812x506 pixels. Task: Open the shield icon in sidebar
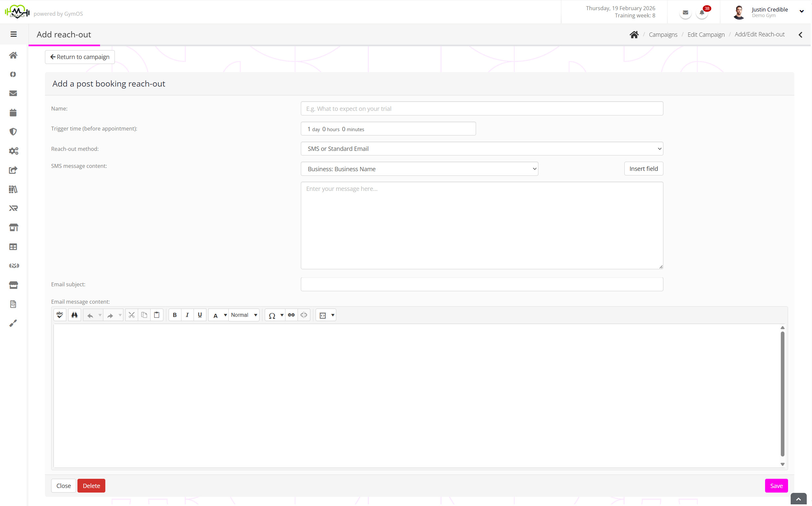13,132
